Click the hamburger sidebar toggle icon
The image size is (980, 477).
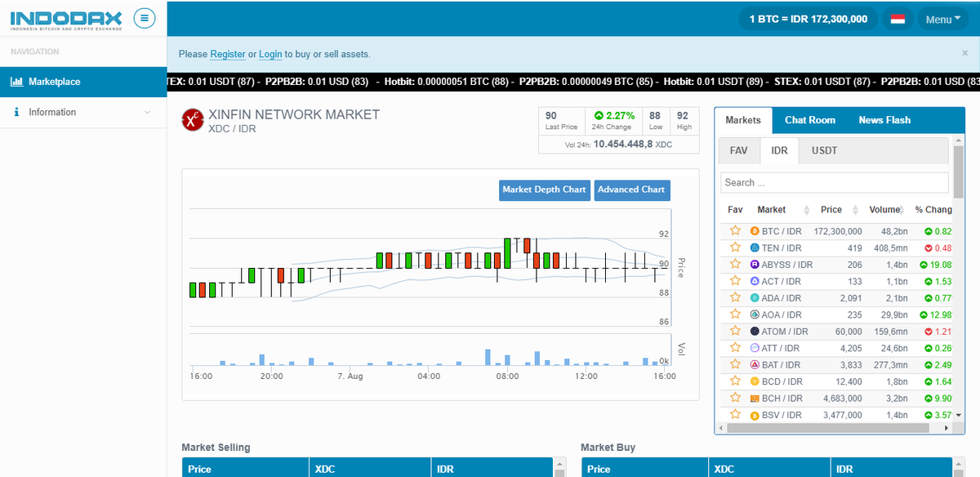pyautogui.click(x=144, y=17)
